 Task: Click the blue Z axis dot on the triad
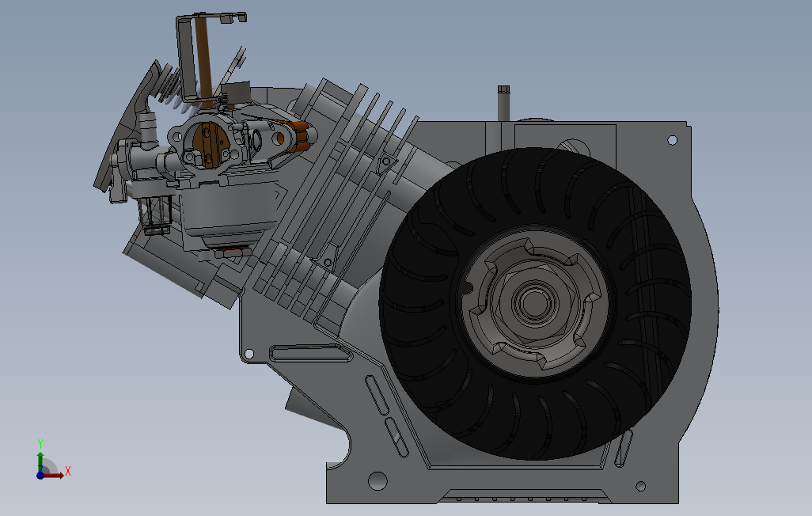tap(40, 475)
